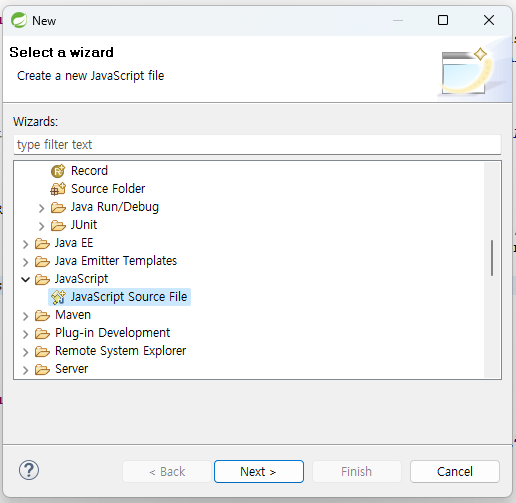Click the disabled Finish button
516x503 pixels.
[356, 472]
